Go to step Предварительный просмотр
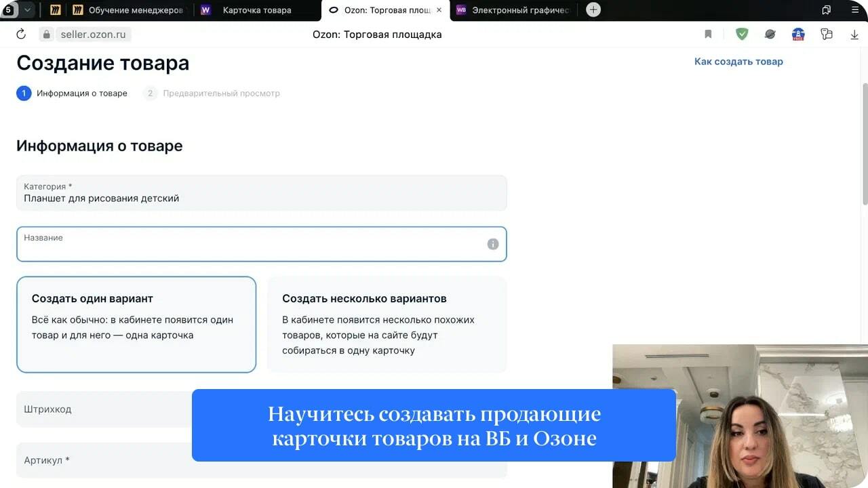 (x=212, y=94)
